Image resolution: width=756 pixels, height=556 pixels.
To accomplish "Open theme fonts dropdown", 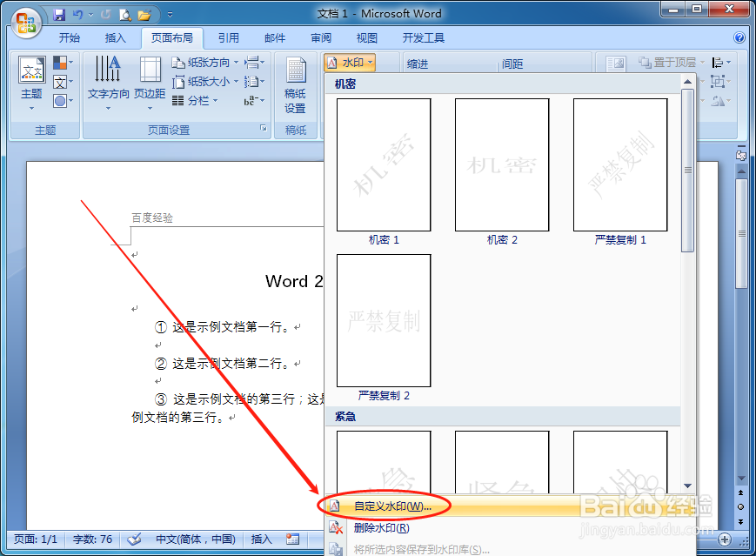I will (63, 82).
